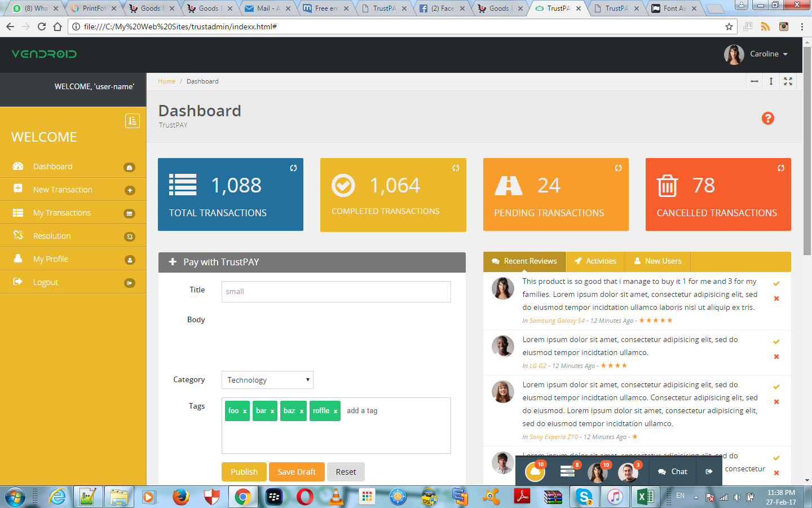Click the Total Transactions card

pyautogui.click(x=231, y=195)
